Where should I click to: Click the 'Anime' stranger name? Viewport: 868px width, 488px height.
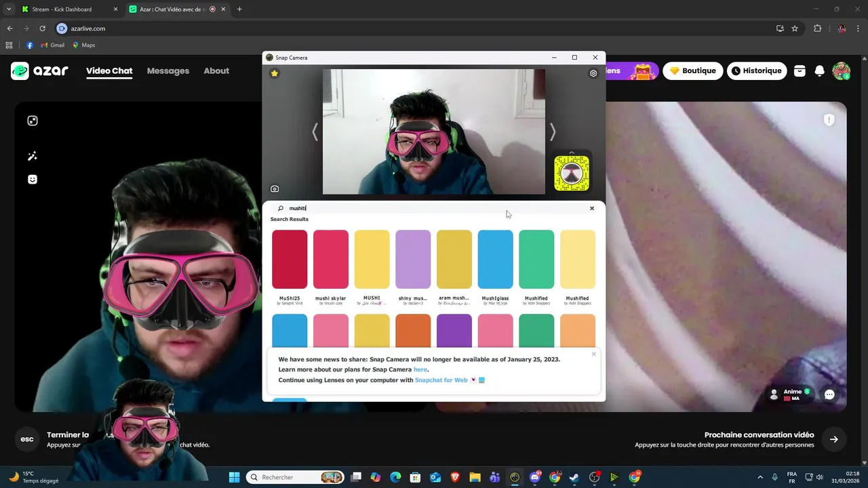click(x=793, y=392)
